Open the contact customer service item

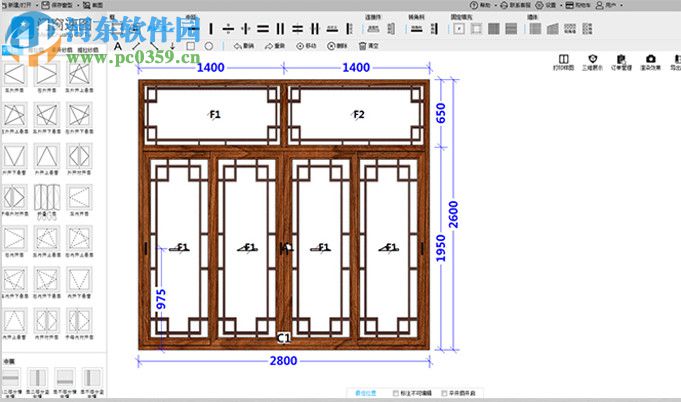coord(516,5)
